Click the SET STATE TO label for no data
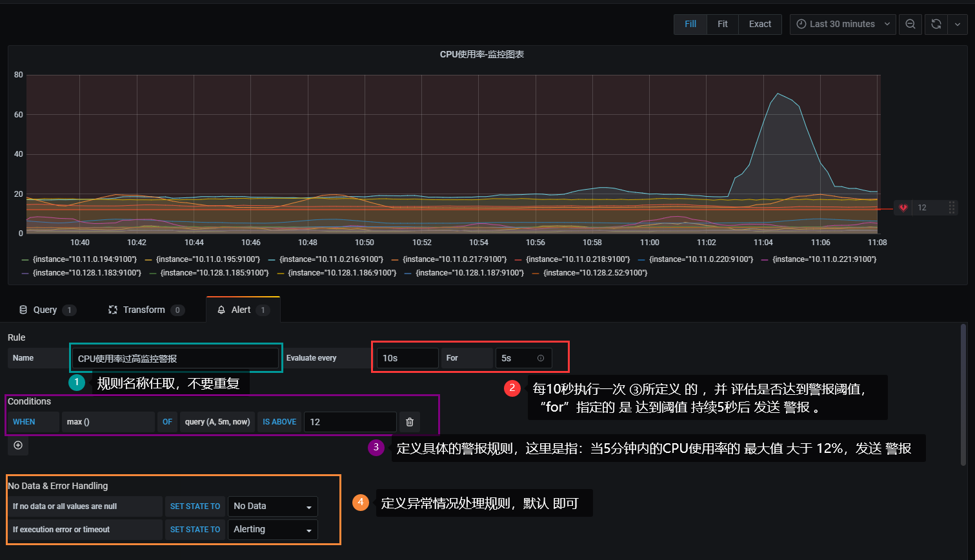975x560 pixels. coord(195,506)
